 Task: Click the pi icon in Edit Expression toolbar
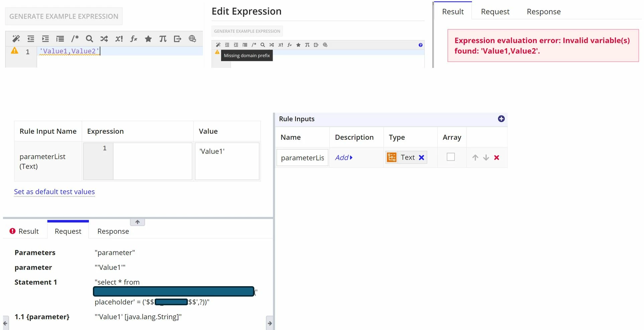click(x=307, y=45)
